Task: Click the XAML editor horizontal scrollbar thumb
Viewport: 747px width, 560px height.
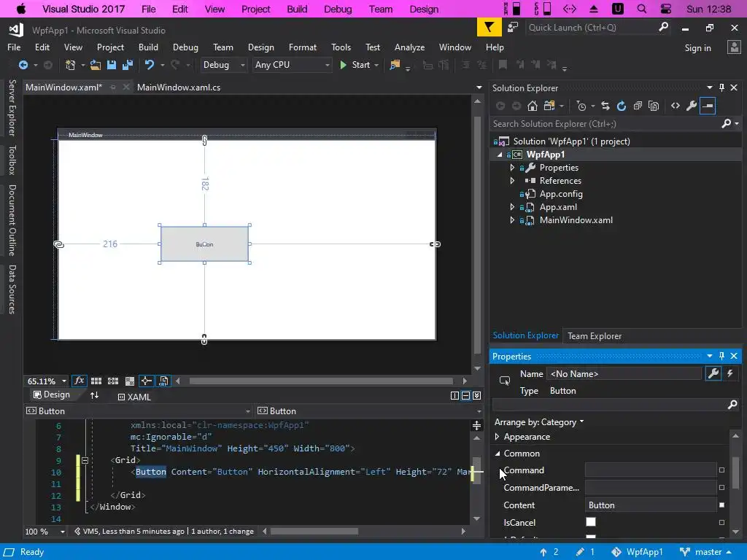Action: pyautogui.click(x=314, y=531)
